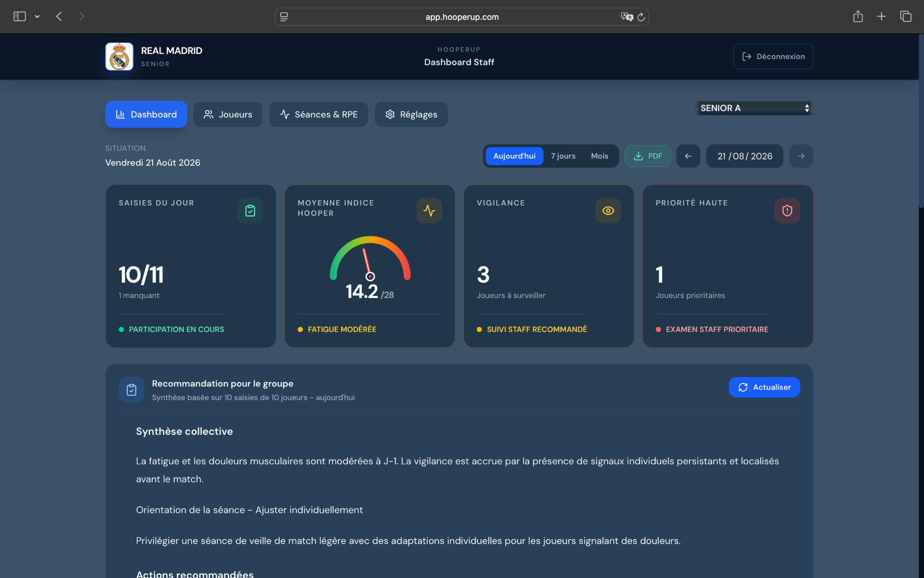924x578 pixels.
Task: Click the clipboard icon in Saisies du jour card
Action: coord(250,210)
